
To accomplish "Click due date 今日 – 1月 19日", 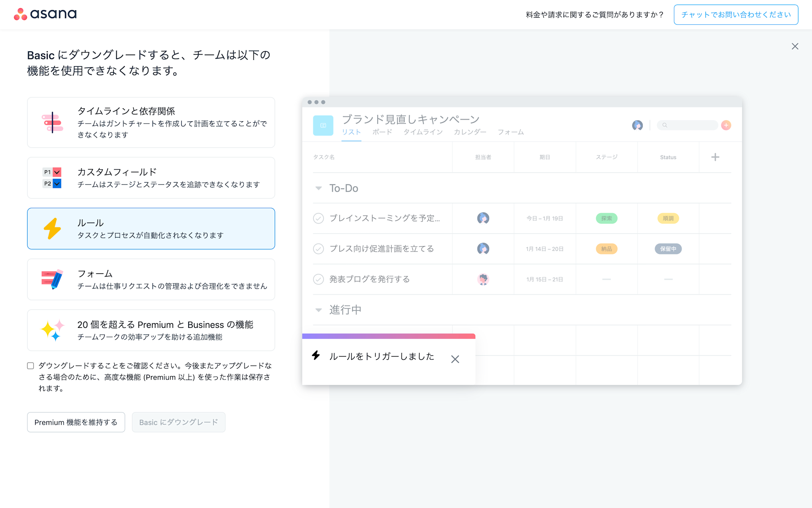I will pos(545,218).
